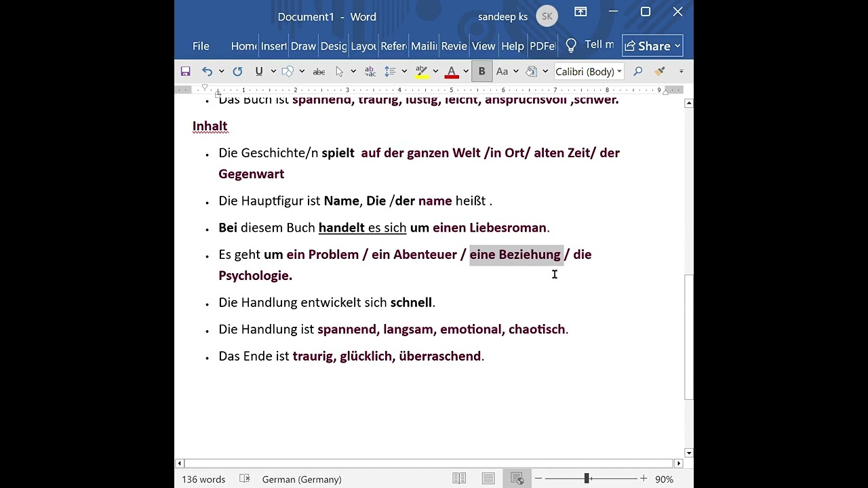Switch to the Design ribbon tab
868x488 pixels.
[x=334, y=46]
